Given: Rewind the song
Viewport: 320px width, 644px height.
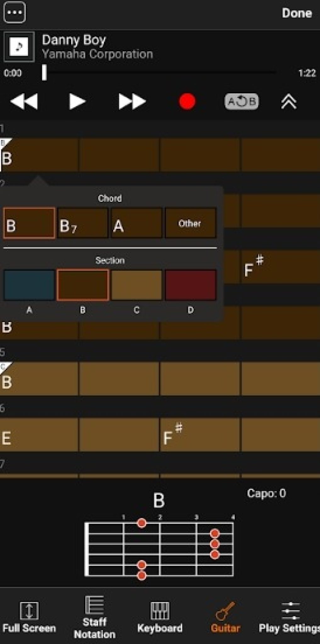Looking at the screenshot, I should (x=24, y=102).
